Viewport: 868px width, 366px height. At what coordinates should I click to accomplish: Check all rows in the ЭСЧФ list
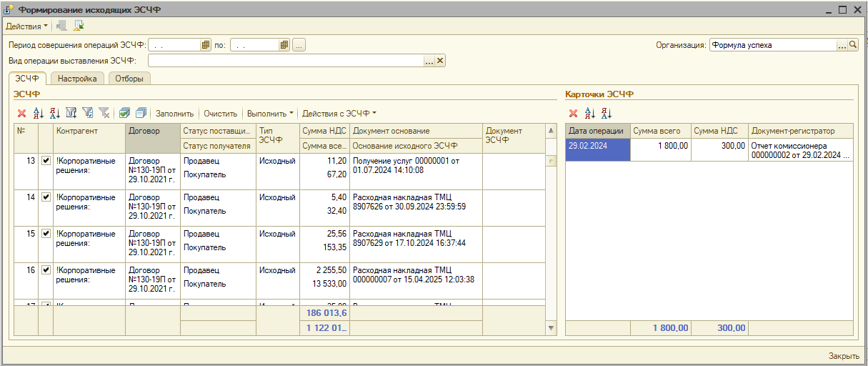pos(124,113)
